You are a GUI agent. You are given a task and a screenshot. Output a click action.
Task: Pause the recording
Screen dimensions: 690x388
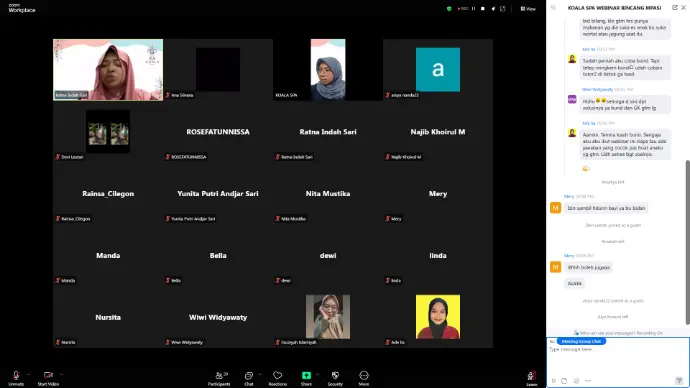coord(473,8)
